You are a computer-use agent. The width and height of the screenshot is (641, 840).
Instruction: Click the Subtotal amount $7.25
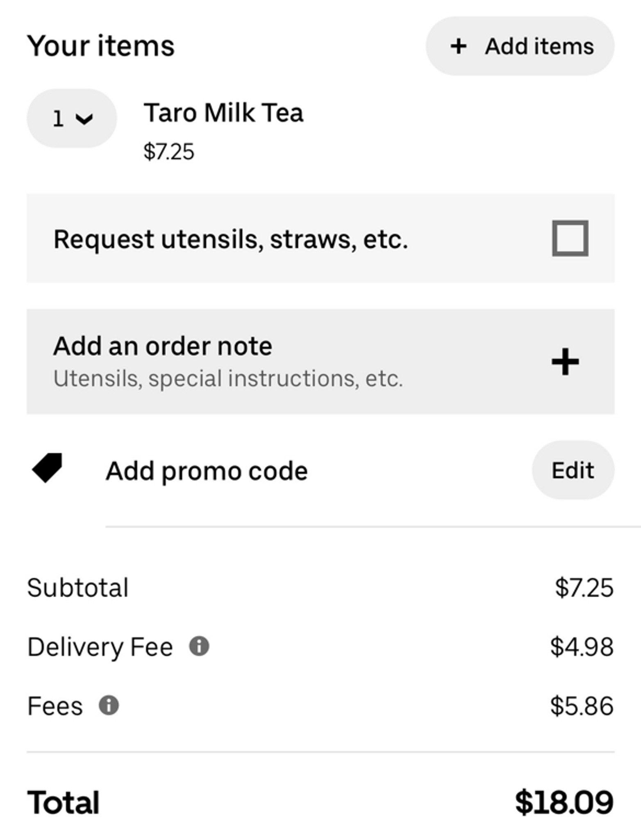(x=584, y=587)
